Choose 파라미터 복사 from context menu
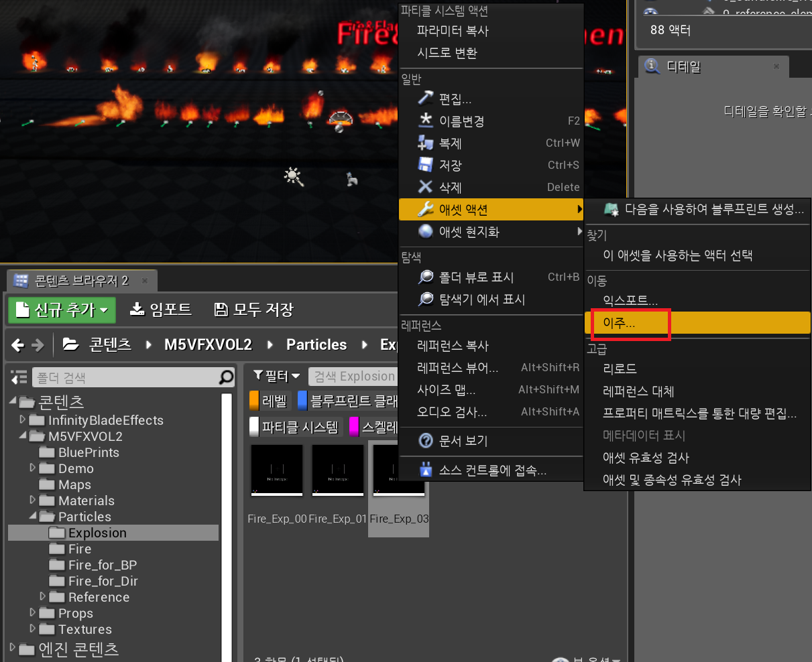 pos(491,31)
